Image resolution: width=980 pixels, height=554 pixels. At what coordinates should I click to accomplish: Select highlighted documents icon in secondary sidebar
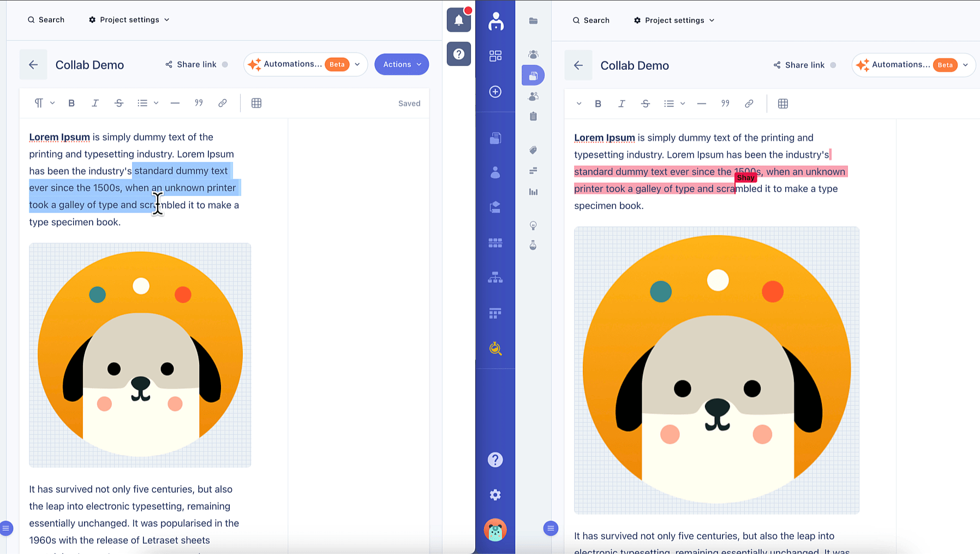[533, 75]
